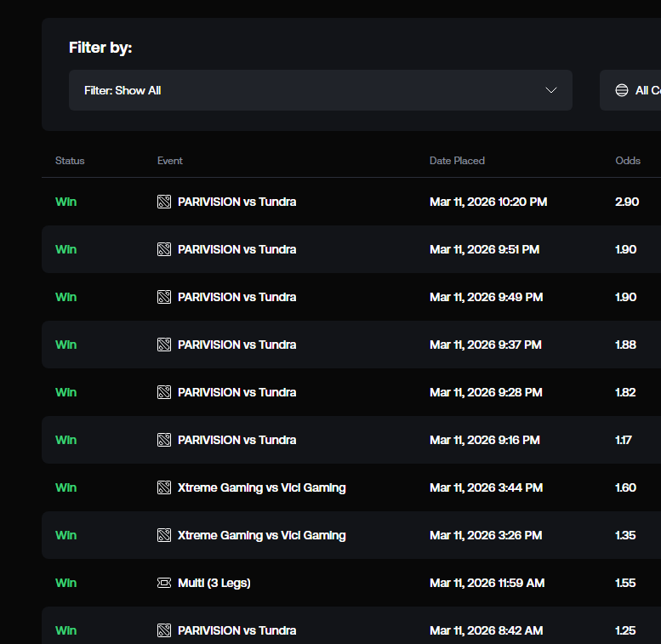The image size is (661, 644).
Task: Click date Mar 11, 2026 10:20 PM
Action: click(x=488, y=202)
